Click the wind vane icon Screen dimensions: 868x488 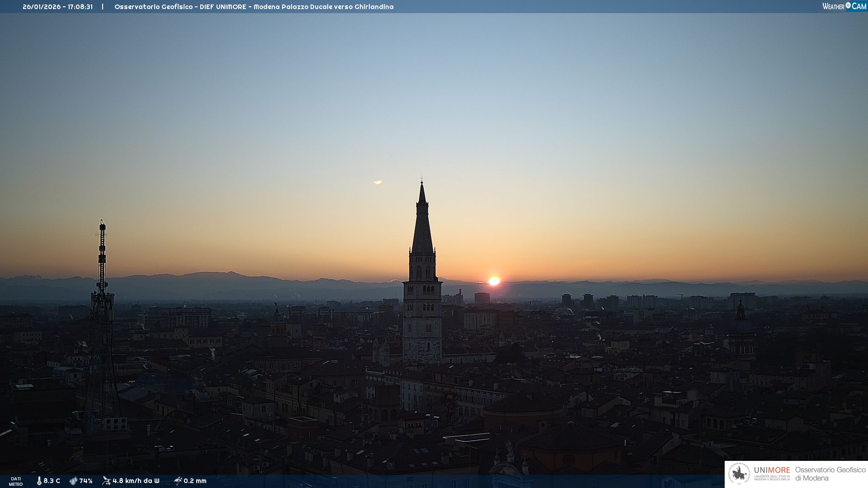tap(106, 481)
